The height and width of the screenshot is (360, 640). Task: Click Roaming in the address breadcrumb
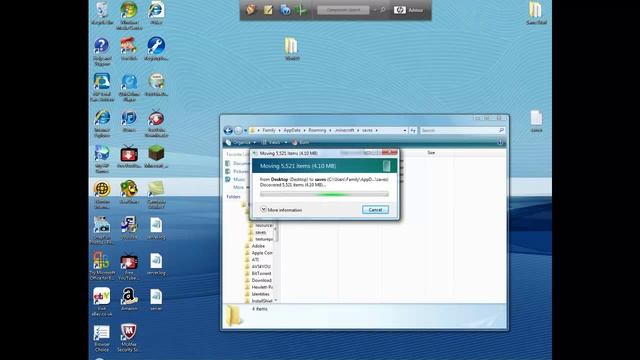click(317, 130)
